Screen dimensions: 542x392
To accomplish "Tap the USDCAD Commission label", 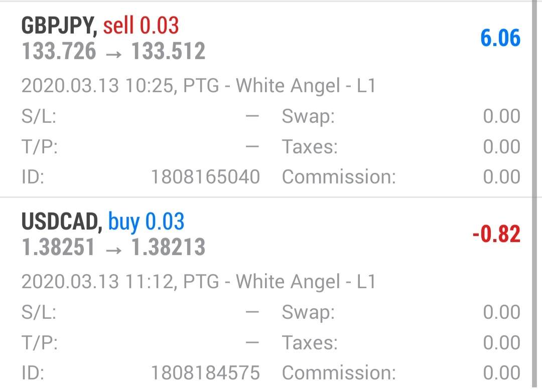I will click(x=339, y=373).
